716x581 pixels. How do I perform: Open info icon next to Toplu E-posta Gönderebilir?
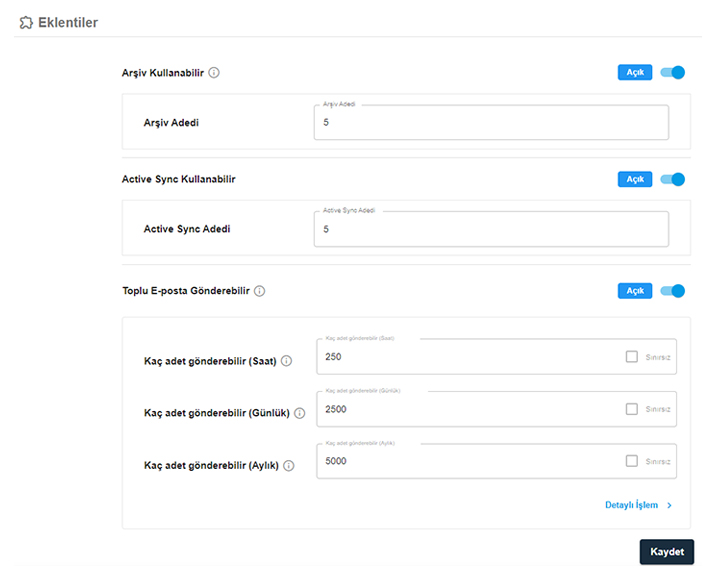click(x=259, y=291)
